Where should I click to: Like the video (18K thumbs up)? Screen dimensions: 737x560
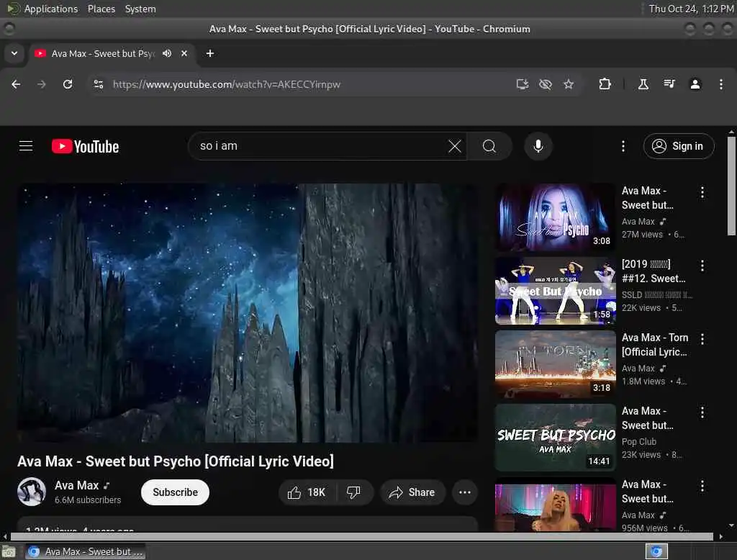(x=307, y=492)
